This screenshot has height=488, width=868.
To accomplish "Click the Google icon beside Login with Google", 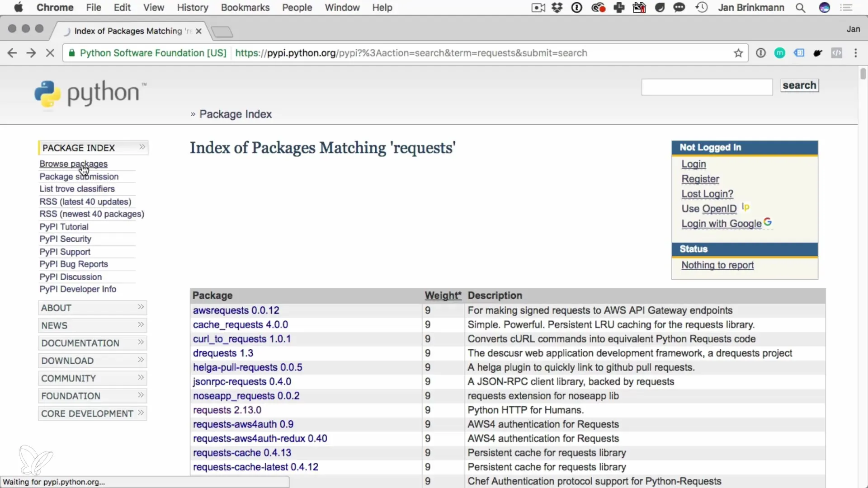I will (768, 222).
